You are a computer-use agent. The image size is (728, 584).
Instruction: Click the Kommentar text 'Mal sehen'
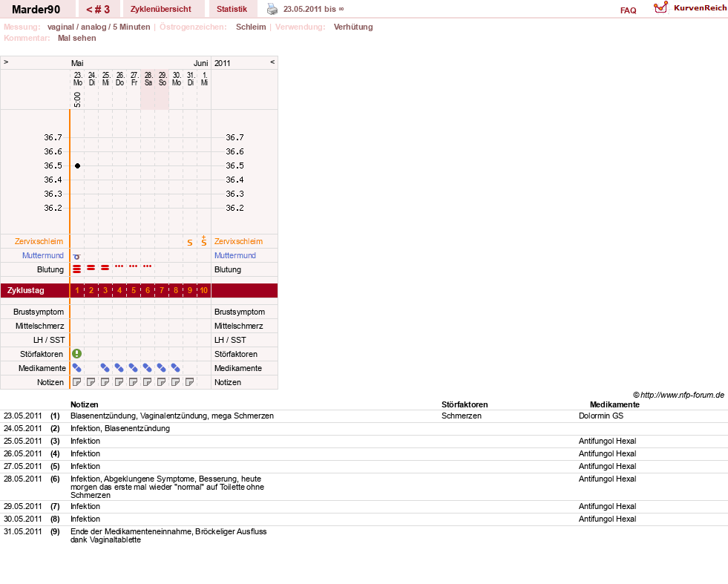[77, 38]
